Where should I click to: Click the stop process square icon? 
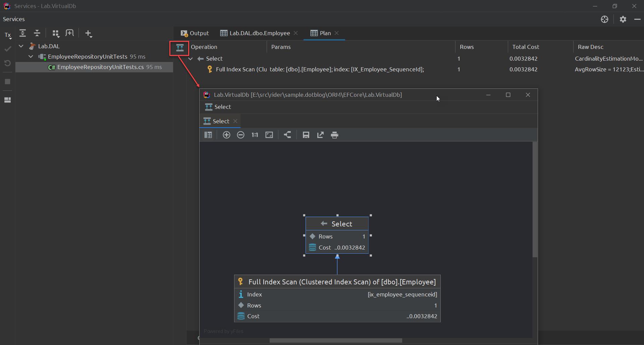pyautogui.click(x=7, y=82)
